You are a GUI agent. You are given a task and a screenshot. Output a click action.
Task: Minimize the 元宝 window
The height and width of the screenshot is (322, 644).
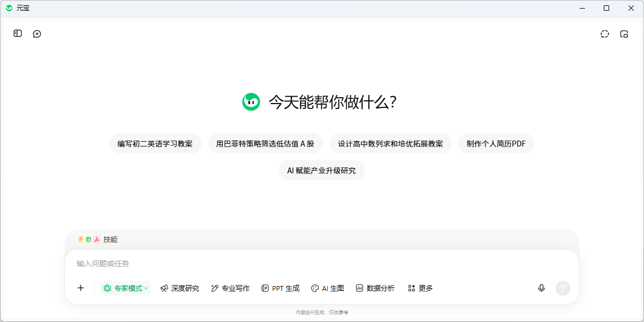point(582,8)
